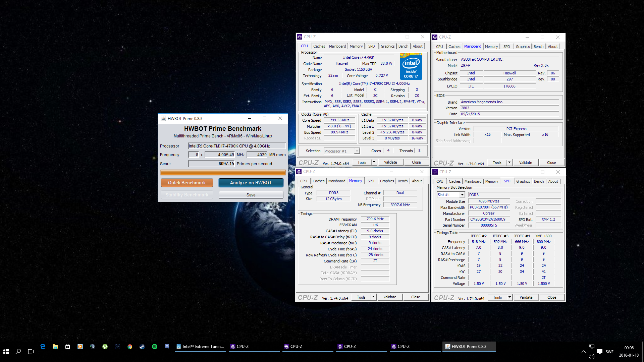
Task: Click the Processor name field in HWBOT Prime
Action: click(x=237, y=146)
